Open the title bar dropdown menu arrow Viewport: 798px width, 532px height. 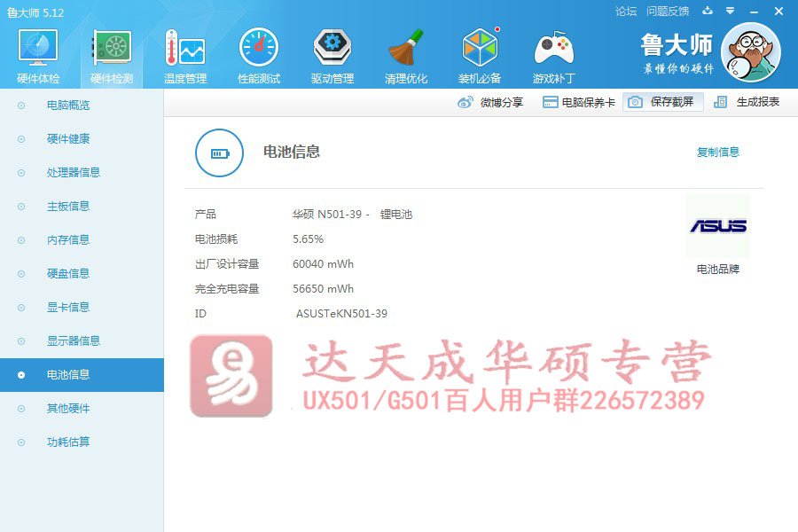point(731,11)
